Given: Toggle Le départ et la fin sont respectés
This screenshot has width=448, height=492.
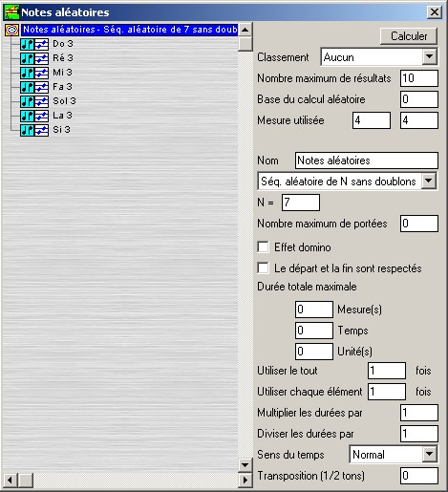Looking at the screenshot, I should pyautogui.click(x=263, y=268).
